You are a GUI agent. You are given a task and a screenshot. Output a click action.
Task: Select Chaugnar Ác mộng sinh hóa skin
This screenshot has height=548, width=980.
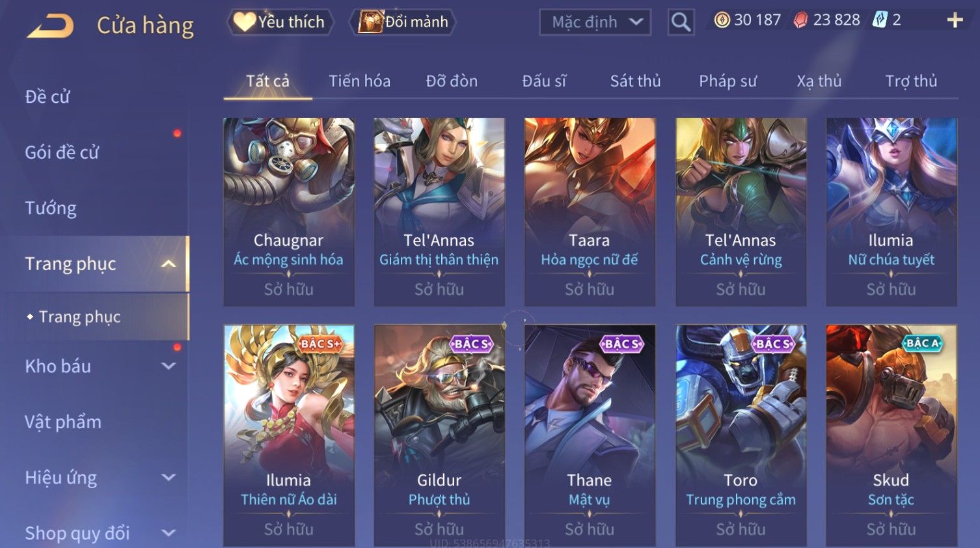289,212
